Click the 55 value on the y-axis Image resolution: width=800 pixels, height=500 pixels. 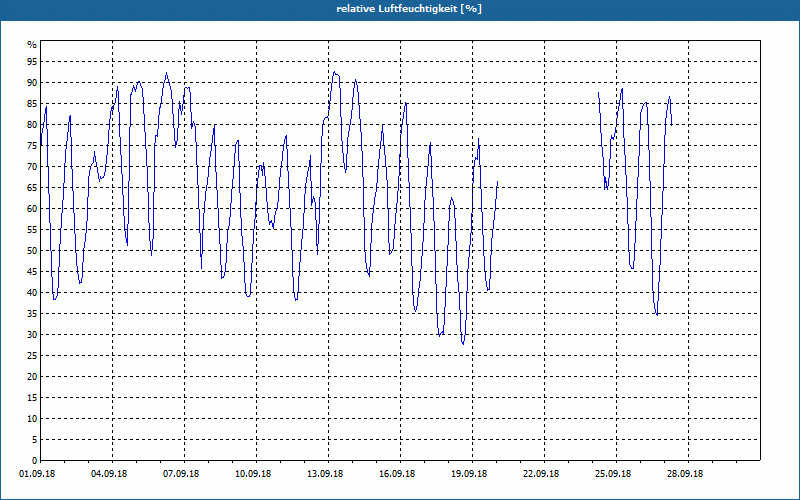[x=32, y=230]
